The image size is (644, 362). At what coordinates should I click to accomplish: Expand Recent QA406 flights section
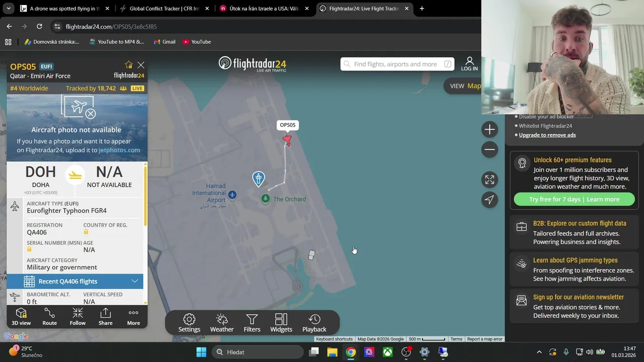point(75,281)
